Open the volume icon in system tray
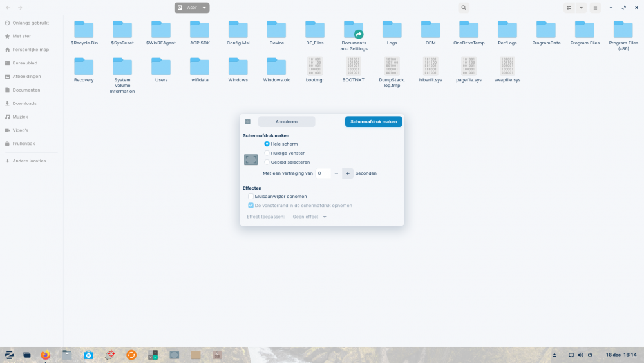 580,355
